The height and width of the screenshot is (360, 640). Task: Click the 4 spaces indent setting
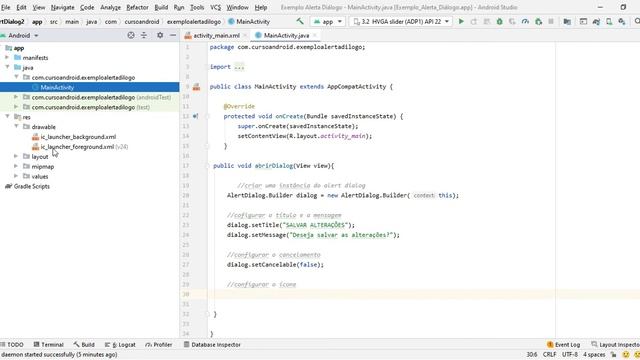[594, 355]
